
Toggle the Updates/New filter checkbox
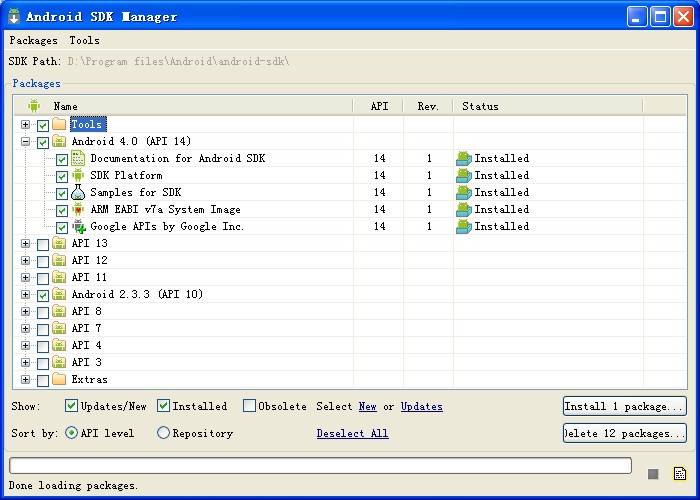tap(71, 405)
